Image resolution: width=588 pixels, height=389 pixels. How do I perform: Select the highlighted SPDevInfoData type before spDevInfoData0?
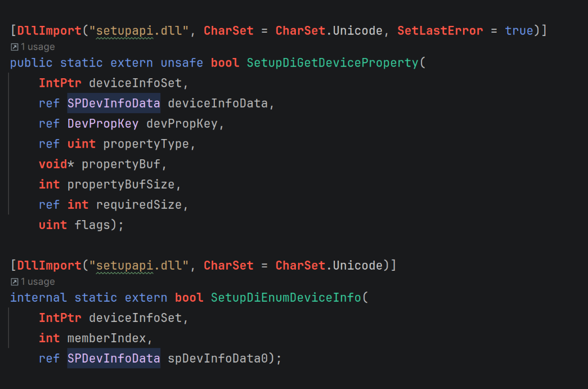(114, 358)
